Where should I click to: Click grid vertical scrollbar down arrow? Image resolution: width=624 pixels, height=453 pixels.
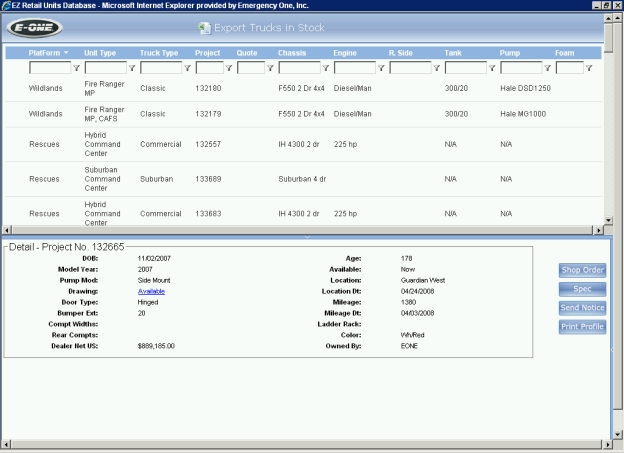(608, 220)
